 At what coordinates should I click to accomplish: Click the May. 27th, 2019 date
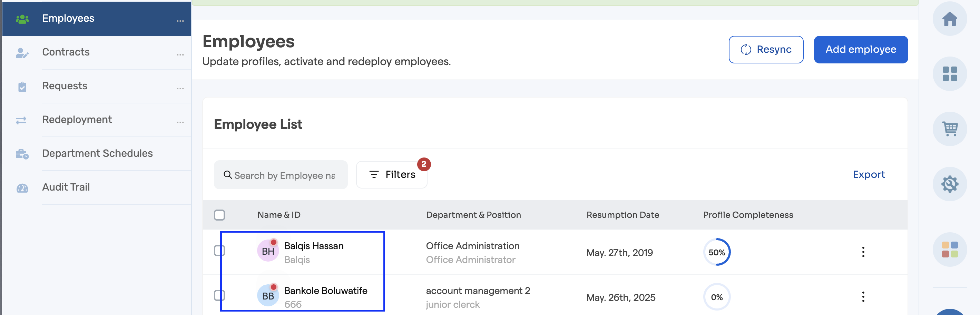coord(619,253)
